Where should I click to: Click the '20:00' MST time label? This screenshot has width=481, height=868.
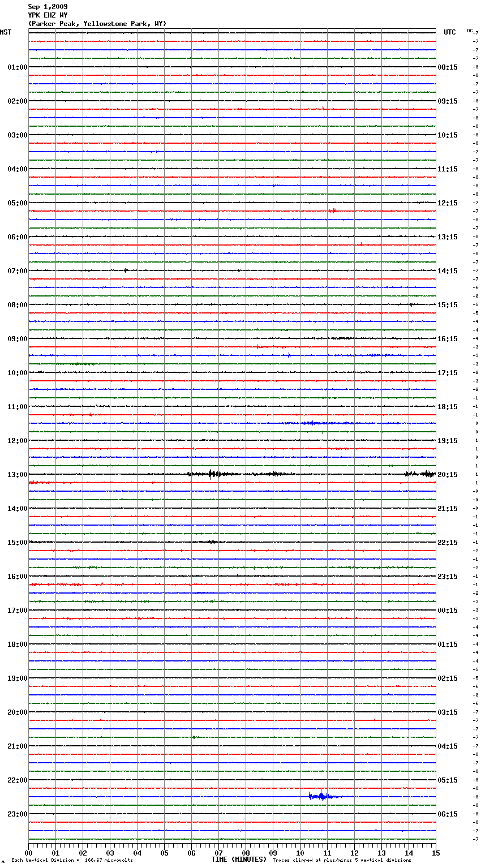click(x=18, y=712)
